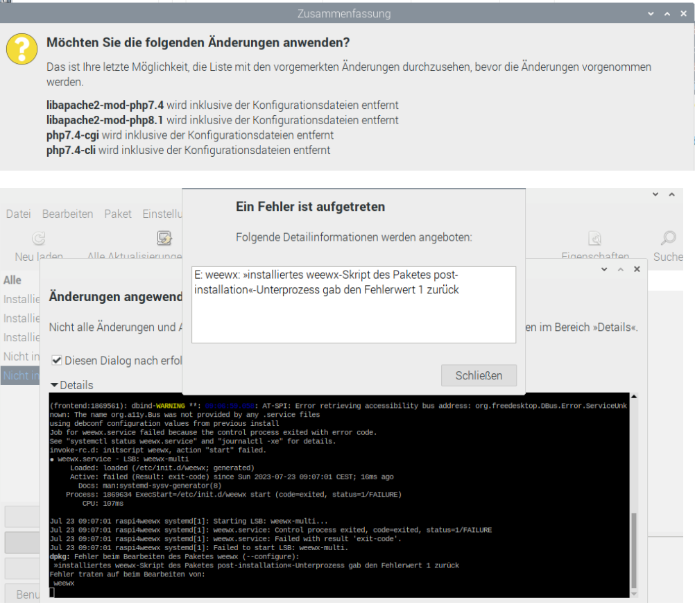Click the Alle Aktualisierungen vormerken icon
This screenshot has height=616, width=695.
click(x=164, y=239)
